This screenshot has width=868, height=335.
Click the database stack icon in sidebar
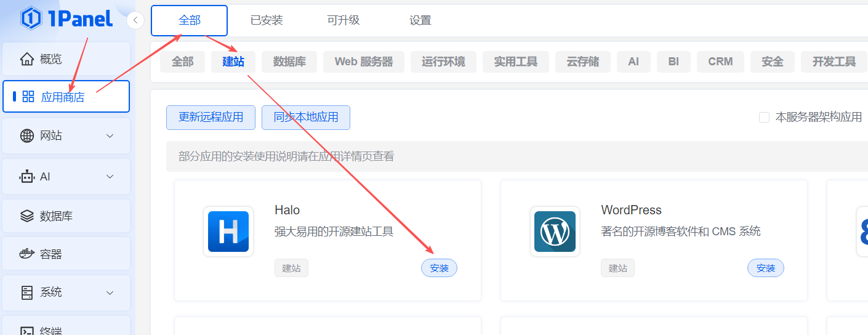[27, 216]
